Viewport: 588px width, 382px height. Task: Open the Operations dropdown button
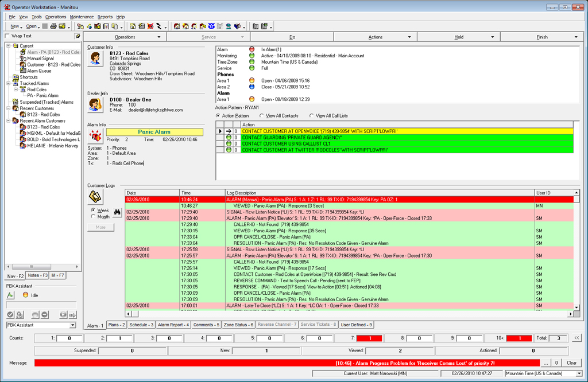pyautogui.click(x=125, y=37)
